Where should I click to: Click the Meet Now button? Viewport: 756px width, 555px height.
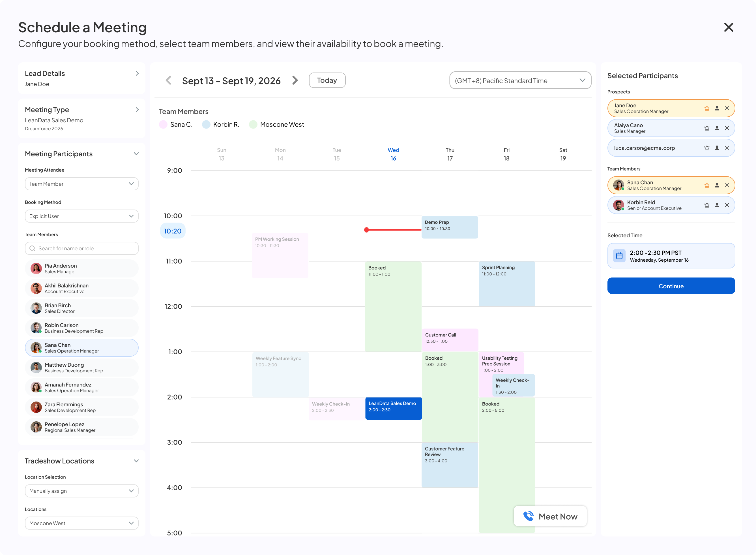(550, 516)
